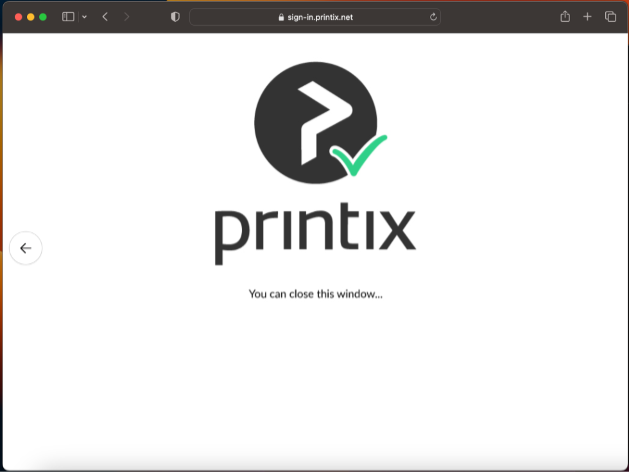Click the Safari forward arrow

[x=127, y=17]
